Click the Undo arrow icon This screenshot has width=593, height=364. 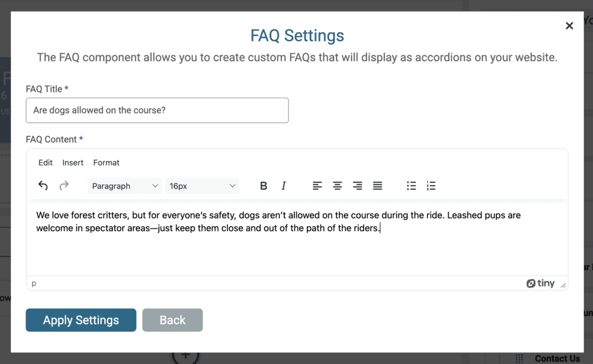click(x=43, y=186)
